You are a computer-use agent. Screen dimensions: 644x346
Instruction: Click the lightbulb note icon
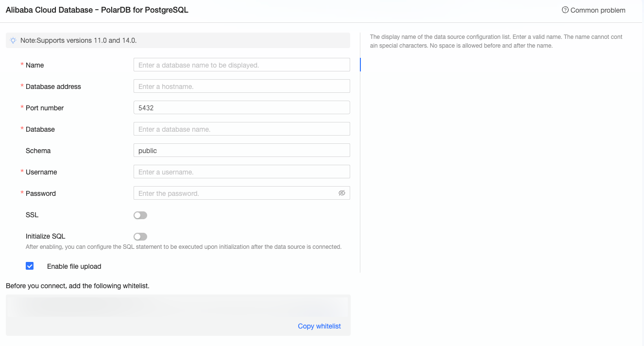(x=13, y=40)
